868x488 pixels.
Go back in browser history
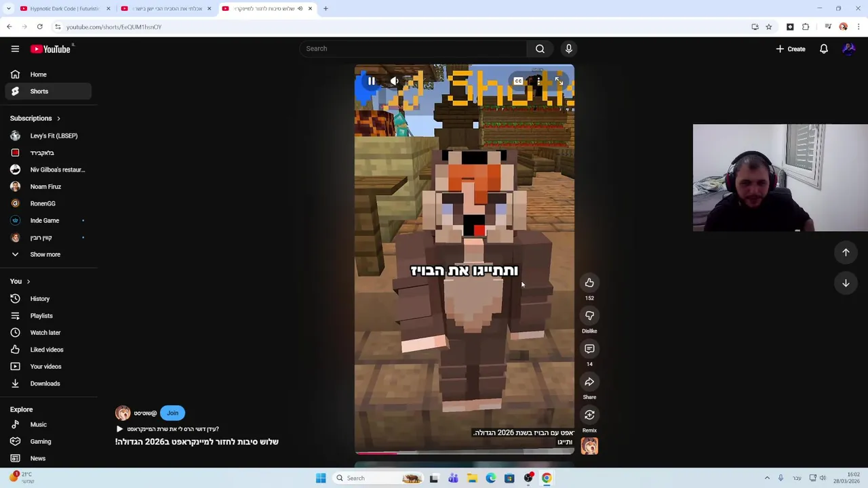pos(9,27)
